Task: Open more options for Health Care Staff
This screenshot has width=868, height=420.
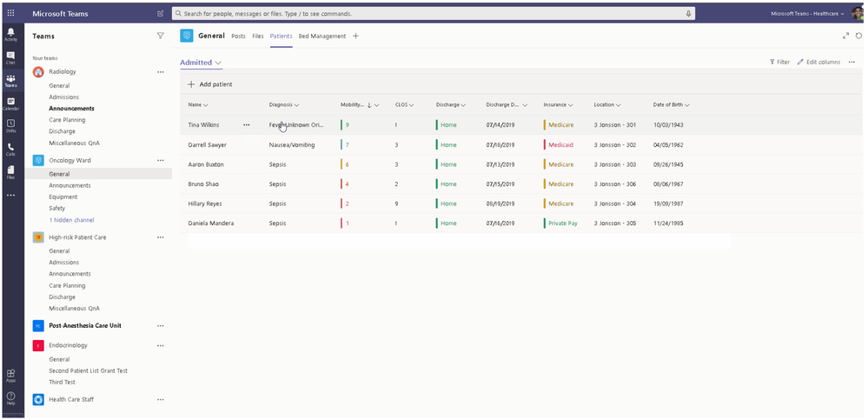Action: point(161,399)
